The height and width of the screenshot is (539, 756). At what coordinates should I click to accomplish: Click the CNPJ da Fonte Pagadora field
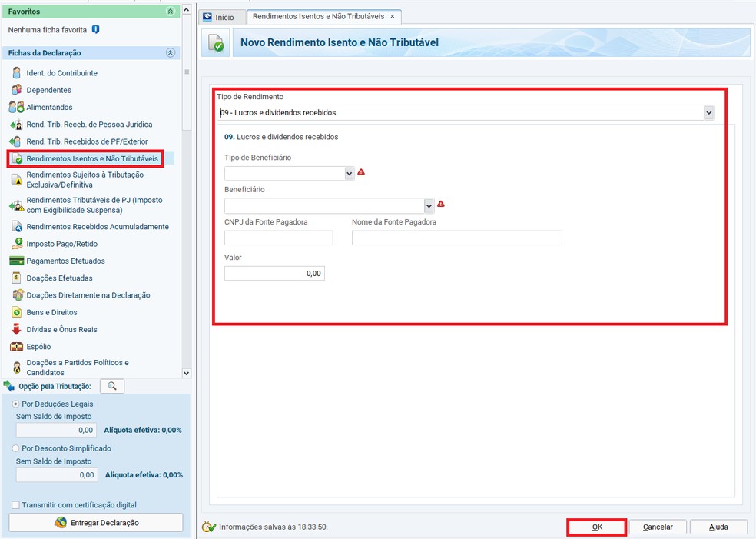[278, 238]
